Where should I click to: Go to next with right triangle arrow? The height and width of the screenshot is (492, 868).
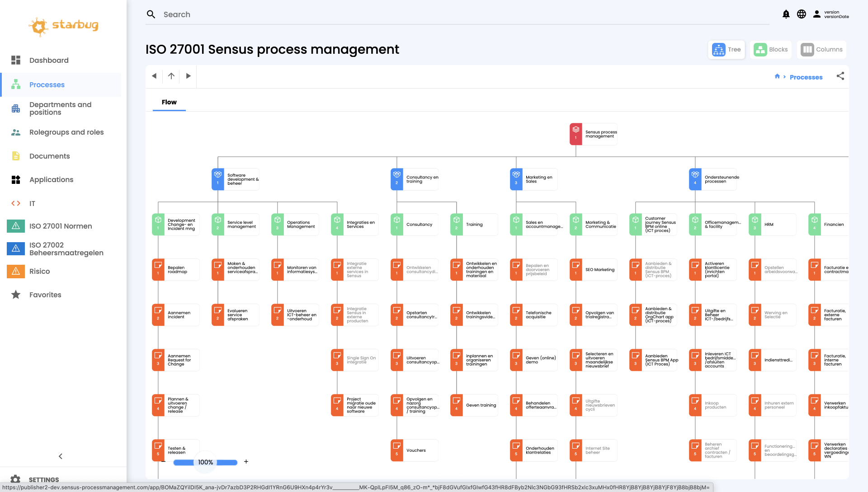click(189, 76)
